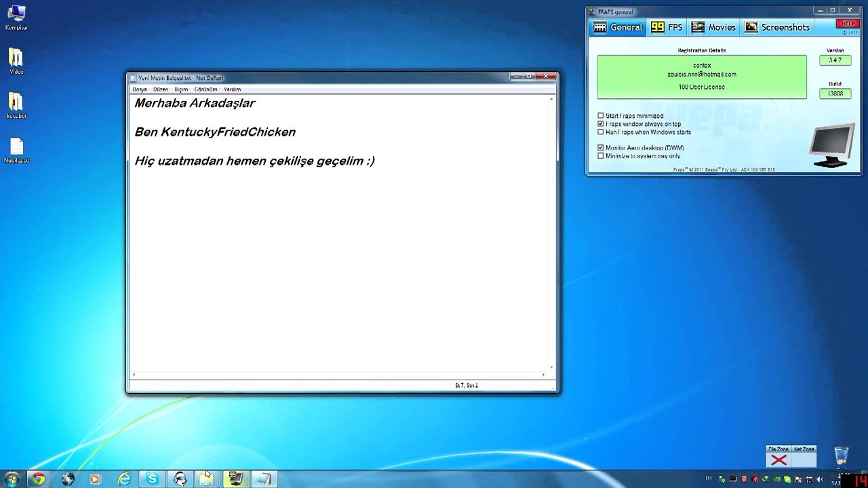Click Notepad vertical scrollbar down arrow
This screenshot has width=868, height=488.
551,367
